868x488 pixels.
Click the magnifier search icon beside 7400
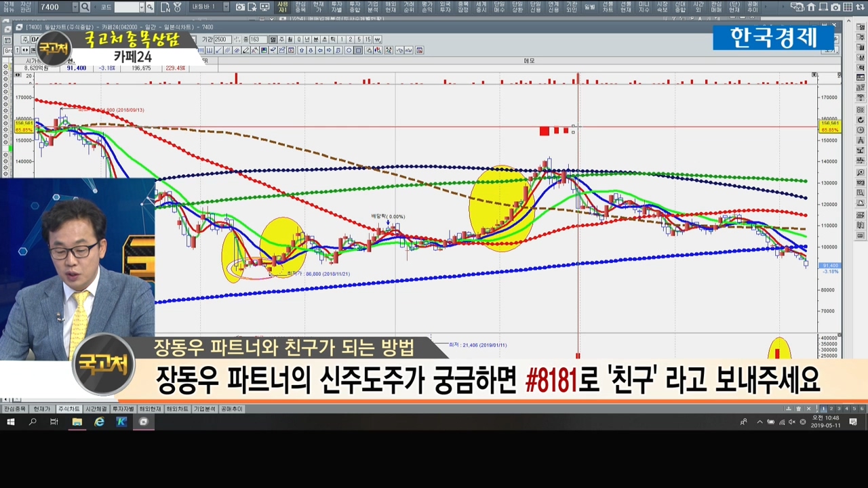(x=85, y=7)
